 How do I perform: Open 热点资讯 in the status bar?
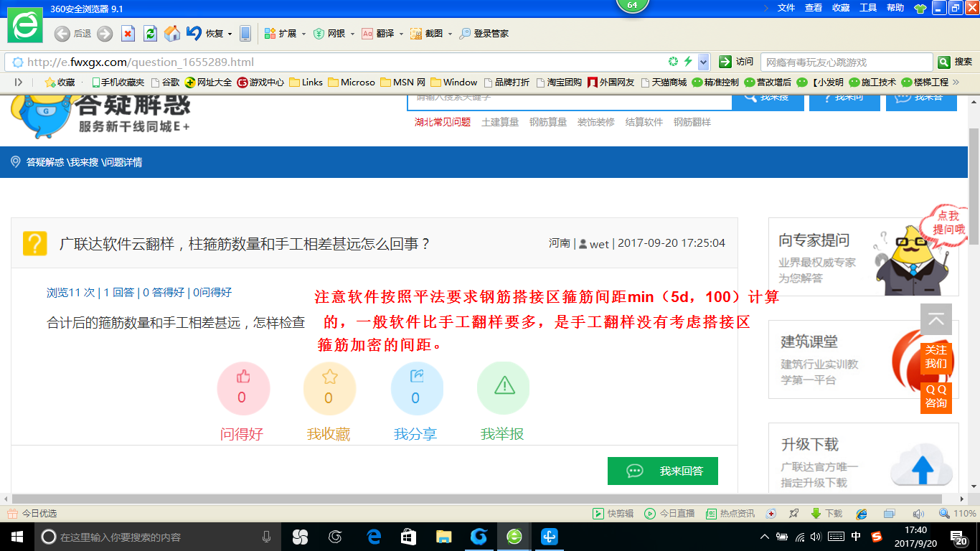pos(730,514)
